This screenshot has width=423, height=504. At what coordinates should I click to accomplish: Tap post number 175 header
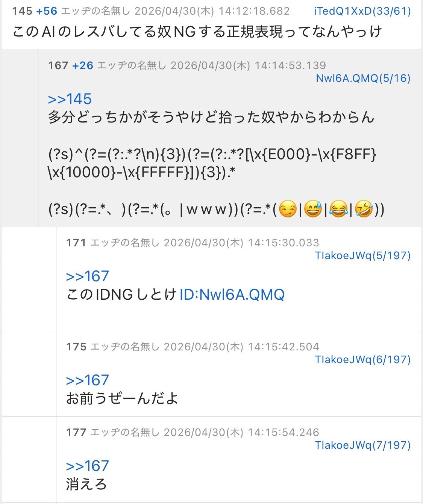coord(76,347)
